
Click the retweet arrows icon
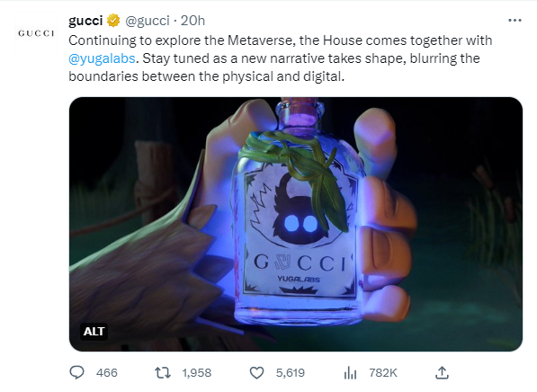[x=162, y=372]
